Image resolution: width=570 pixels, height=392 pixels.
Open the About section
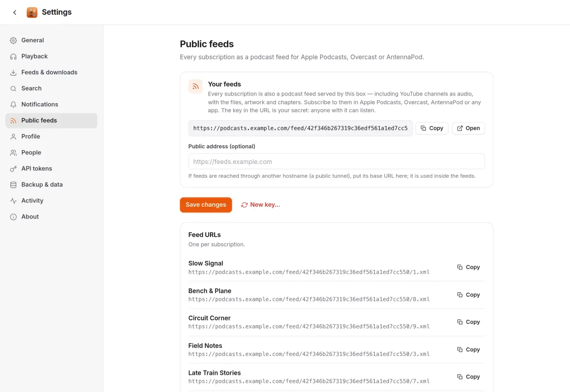[x=51, y=217]
